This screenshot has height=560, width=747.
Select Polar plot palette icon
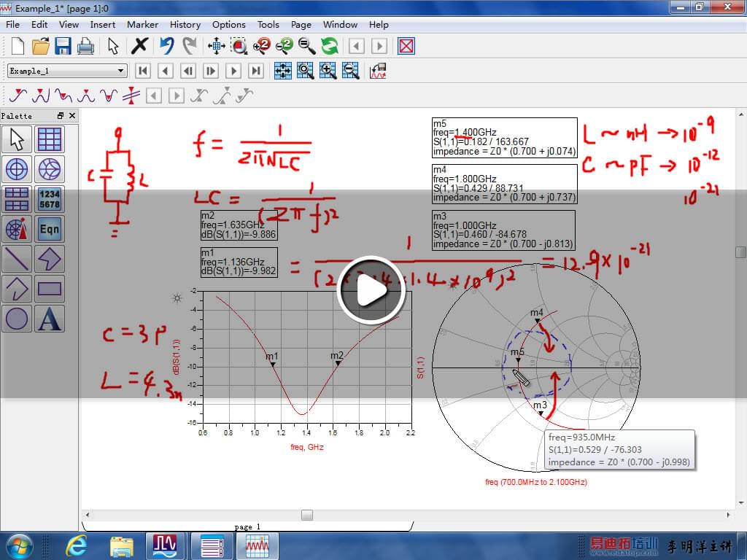point(17,169)
